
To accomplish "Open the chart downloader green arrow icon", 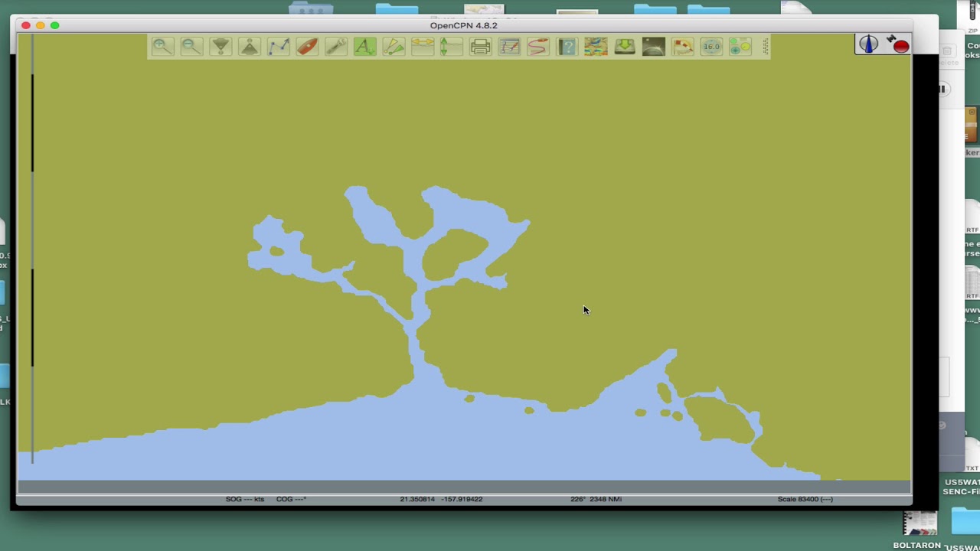I will pos(625,47).
